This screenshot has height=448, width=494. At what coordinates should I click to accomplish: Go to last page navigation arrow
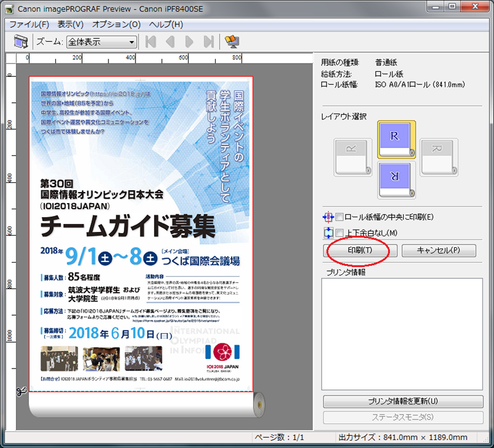point(209,42)
